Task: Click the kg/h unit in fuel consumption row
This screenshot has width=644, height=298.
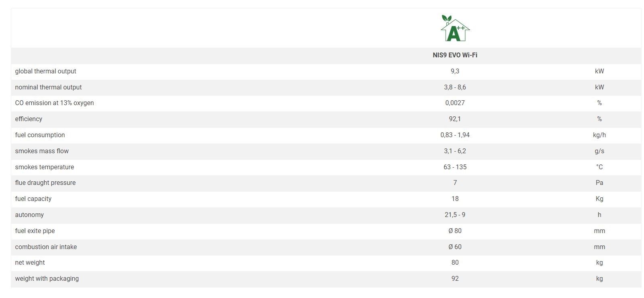Action: pos(599,135)
